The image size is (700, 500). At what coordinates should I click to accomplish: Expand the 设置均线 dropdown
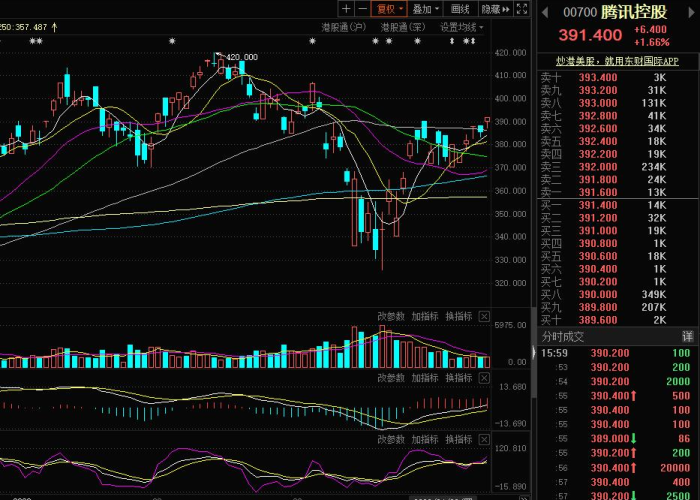[x=462, y=27]
